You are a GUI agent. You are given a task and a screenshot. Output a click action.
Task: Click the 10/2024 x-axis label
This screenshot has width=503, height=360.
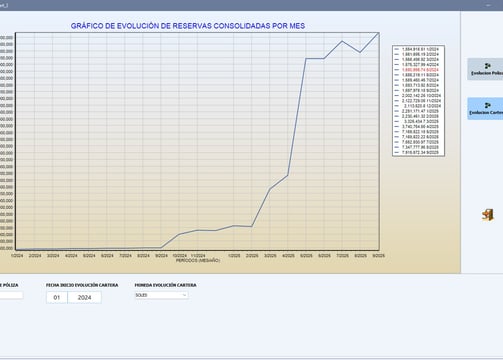coord(180,256)
